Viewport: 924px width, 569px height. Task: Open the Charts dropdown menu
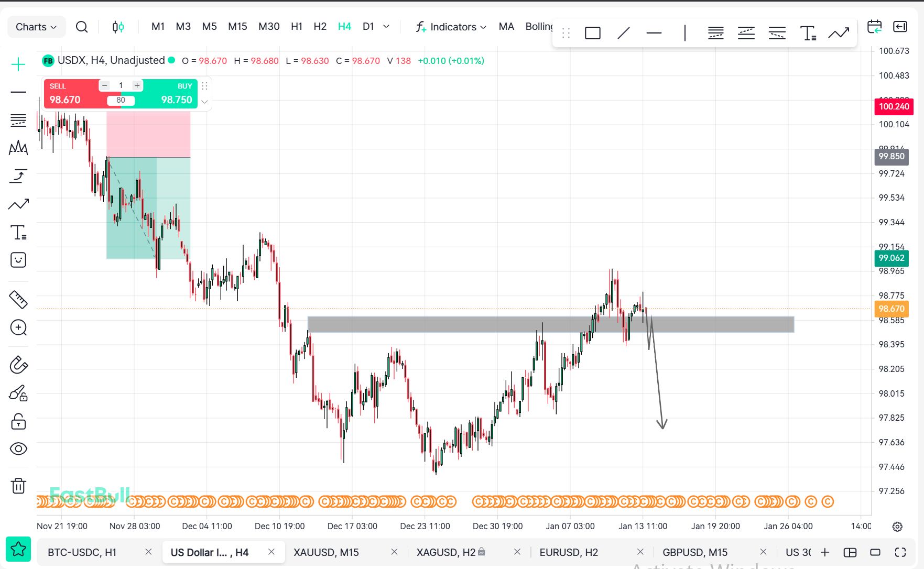pos(36,27)
